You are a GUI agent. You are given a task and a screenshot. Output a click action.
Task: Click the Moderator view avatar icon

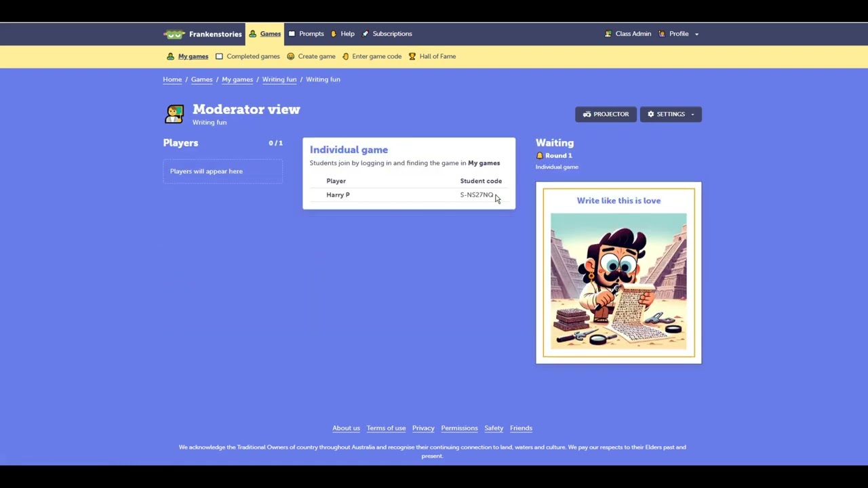(174, 114)
